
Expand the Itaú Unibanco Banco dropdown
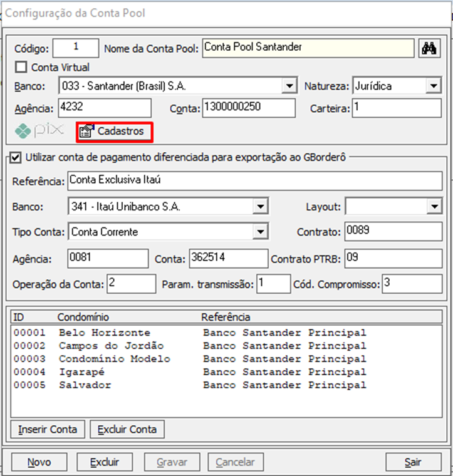(x=261, y=207)
